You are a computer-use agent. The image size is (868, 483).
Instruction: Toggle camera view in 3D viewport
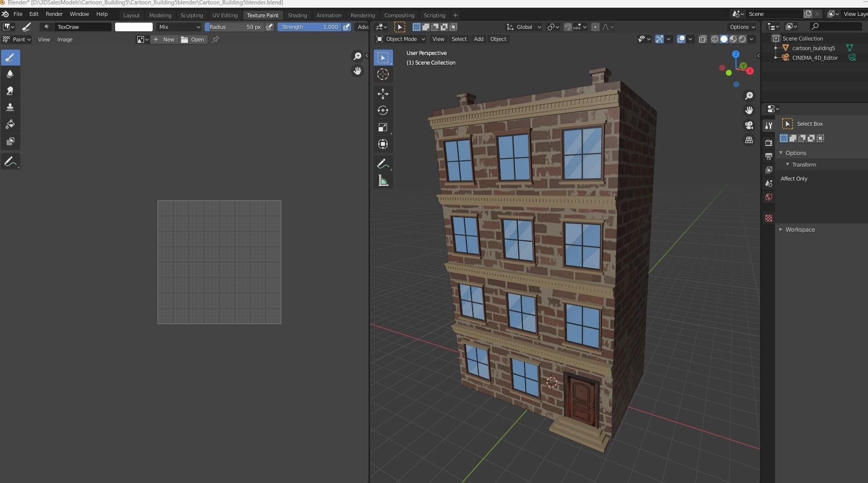(x=749, y=125)
